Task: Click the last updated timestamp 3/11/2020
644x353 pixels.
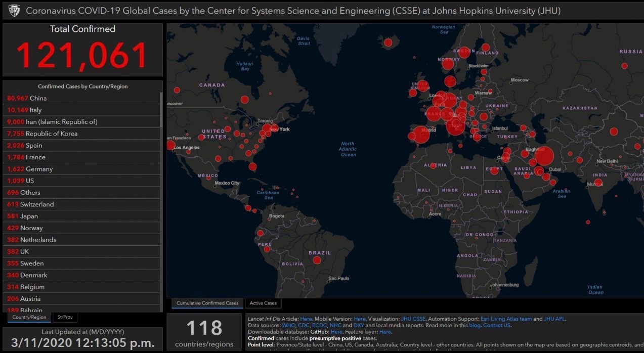Action: pyautogui.click(x=82, y=342)
